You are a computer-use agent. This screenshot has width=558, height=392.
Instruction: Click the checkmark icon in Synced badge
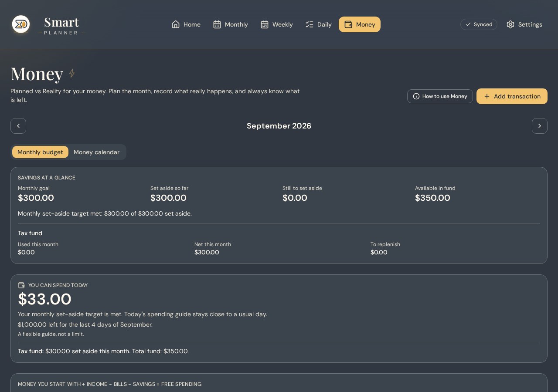coord(468,24)
